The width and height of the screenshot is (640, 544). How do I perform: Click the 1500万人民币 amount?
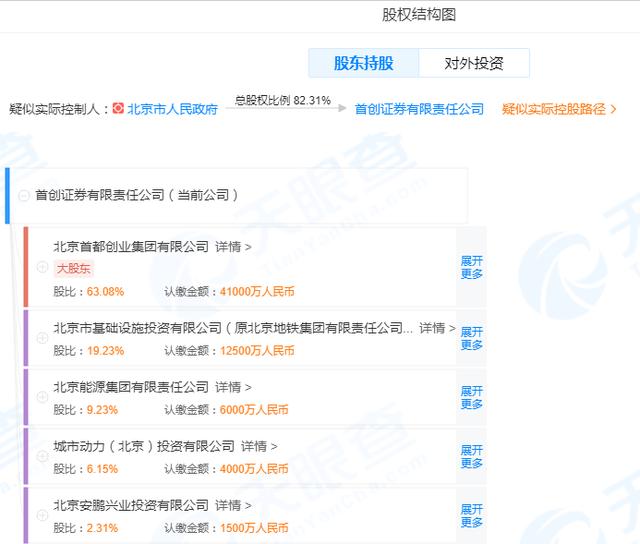(x=254, y=528)
